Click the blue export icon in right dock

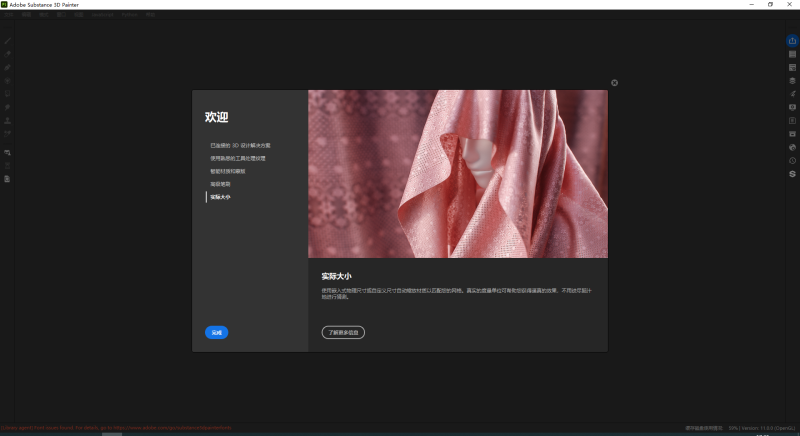pos(792,41)
